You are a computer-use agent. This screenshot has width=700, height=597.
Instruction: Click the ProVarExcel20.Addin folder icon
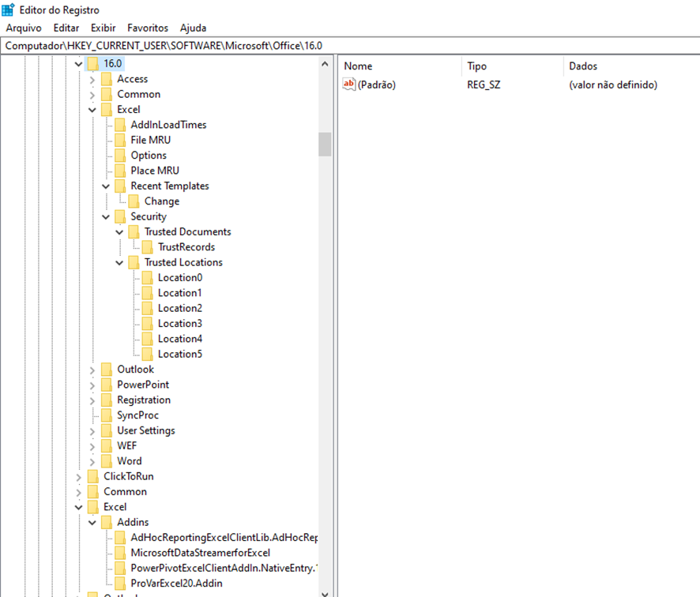point(119,583)
